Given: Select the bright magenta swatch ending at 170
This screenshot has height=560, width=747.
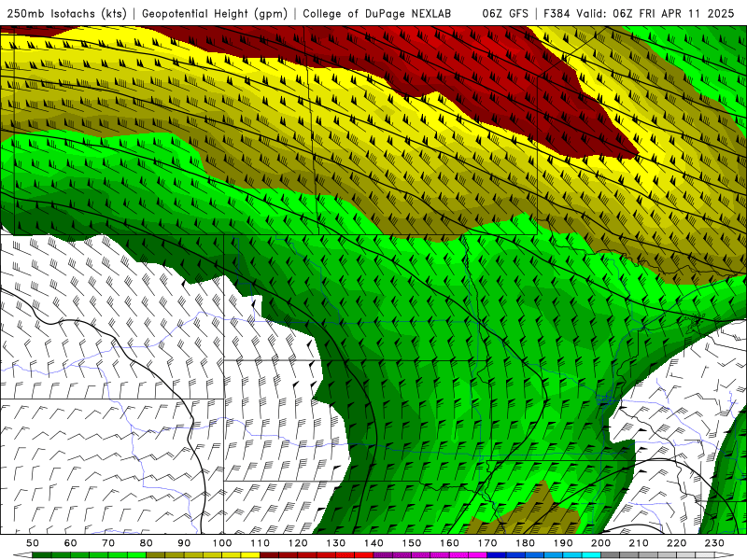Looking at the screenshot, I should click(477, 555).
